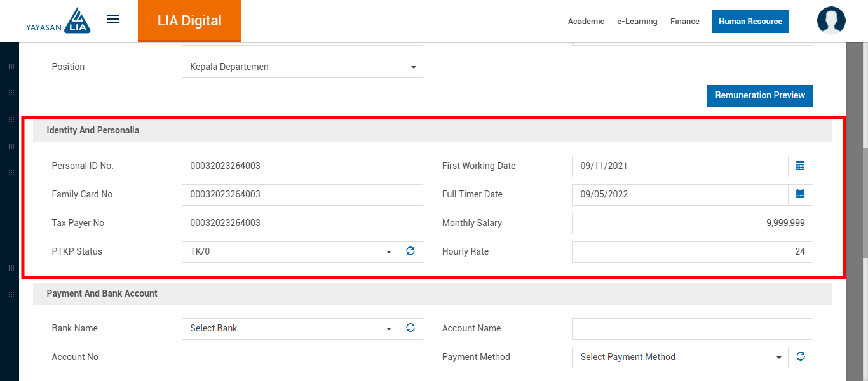The height and width of the screenshot is (381, 868).
Task: Select the Human Resource button
Action: (750, 22)
